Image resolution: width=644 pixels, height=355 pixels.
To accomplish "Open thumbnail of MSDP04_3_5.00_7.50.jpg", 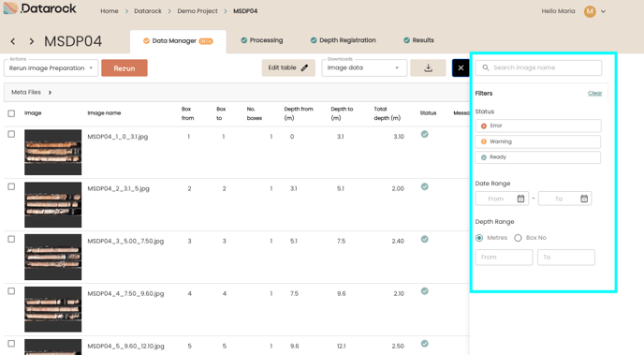I will [53, 257].
